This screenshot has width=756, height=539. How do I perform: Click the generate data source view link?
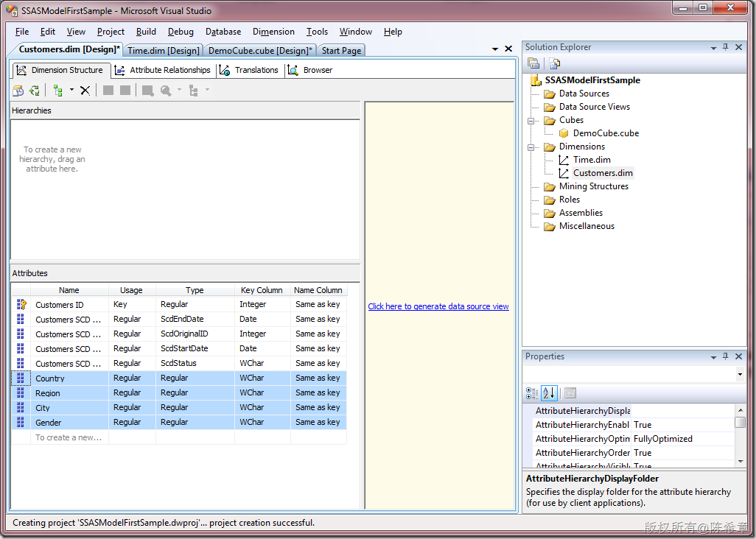[438, 306]
